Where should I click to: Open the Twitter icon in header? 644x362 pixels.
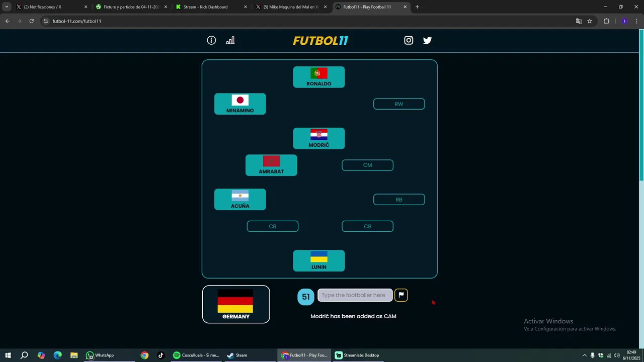[427, 40]
